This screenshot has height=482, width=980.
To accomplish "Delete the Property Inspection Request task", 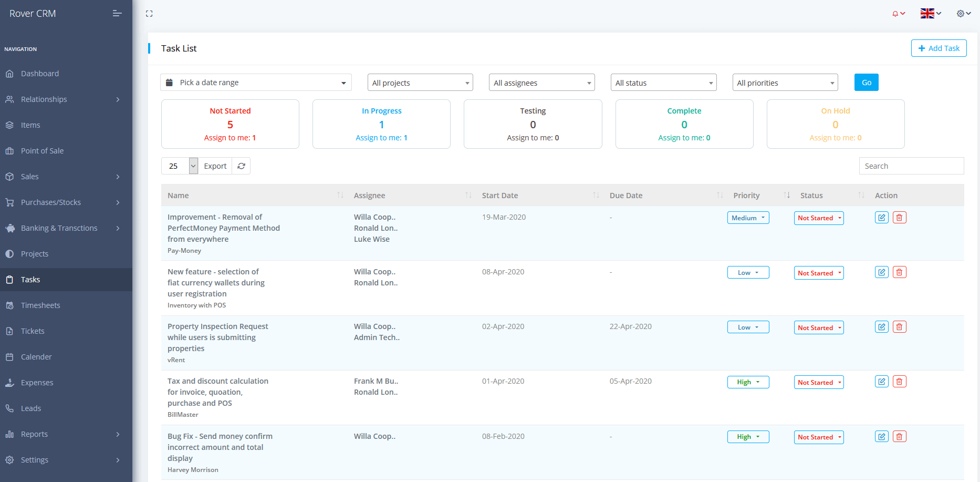I will click(x=899, y=327).
